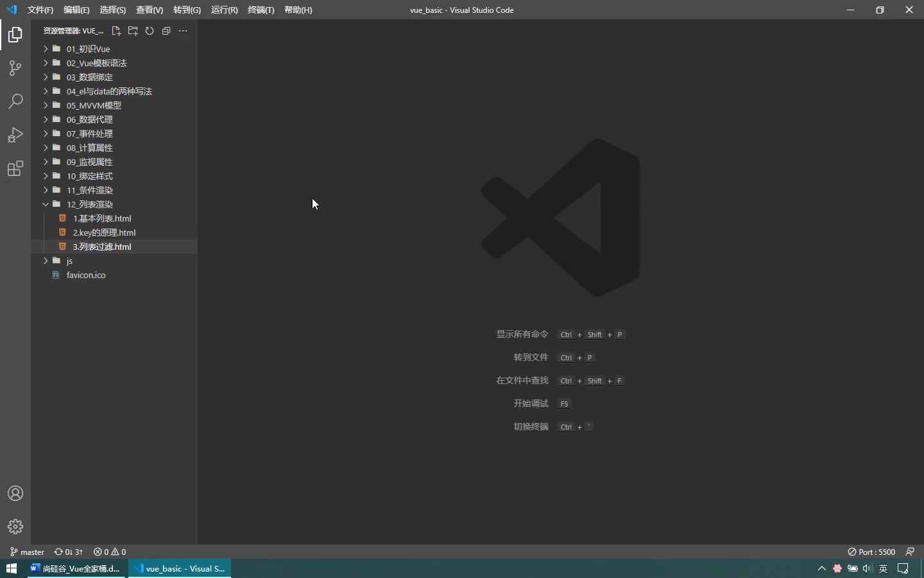Open errors and warnings count
924x578 pixels.
point(110,552)
